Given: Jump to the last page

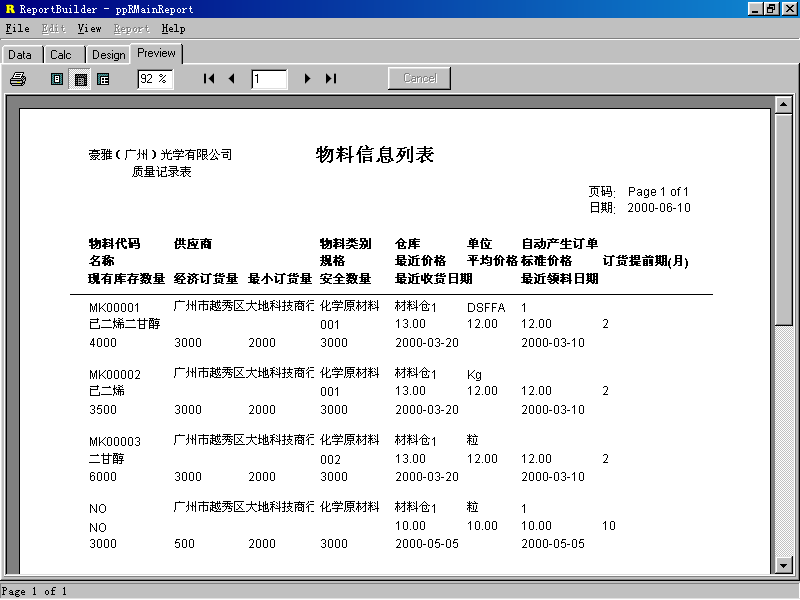Looking at the screenshot, I should pos(330,79).
